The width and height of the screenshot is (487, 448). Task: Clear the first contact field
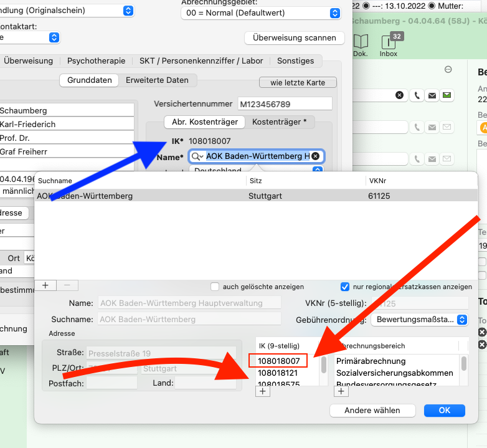(399, 95)
